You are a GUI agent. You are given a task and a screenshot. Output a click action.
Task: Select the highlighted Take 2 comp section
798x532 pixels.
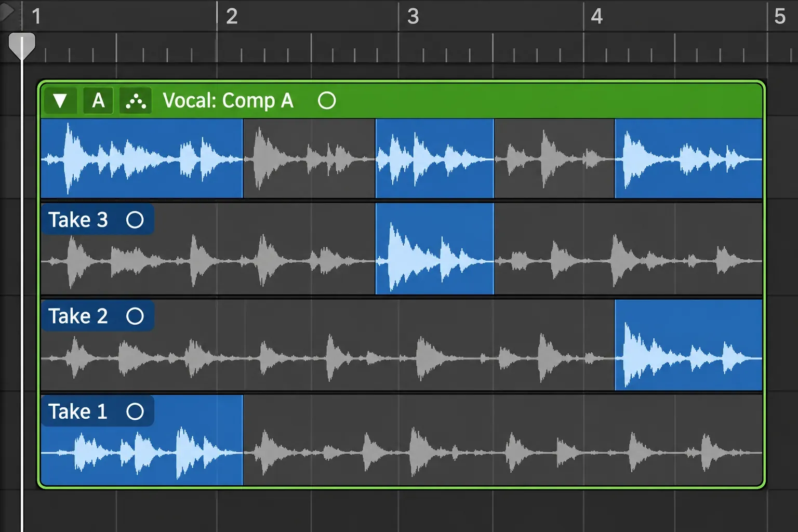click(x=688, y=344)
